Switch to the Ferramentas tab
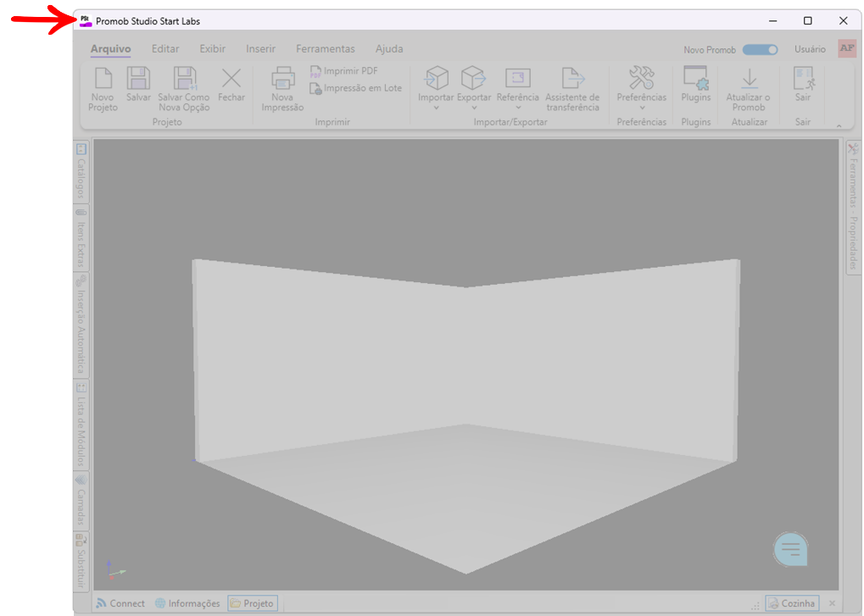This screenshot has height=616, width=864. tap(326, 48)
